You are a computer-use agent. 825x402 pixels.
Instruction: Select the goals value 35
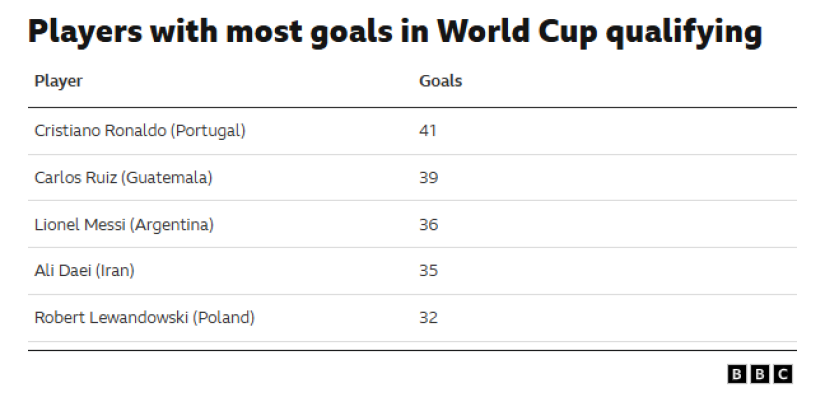[x=428, y=271]
